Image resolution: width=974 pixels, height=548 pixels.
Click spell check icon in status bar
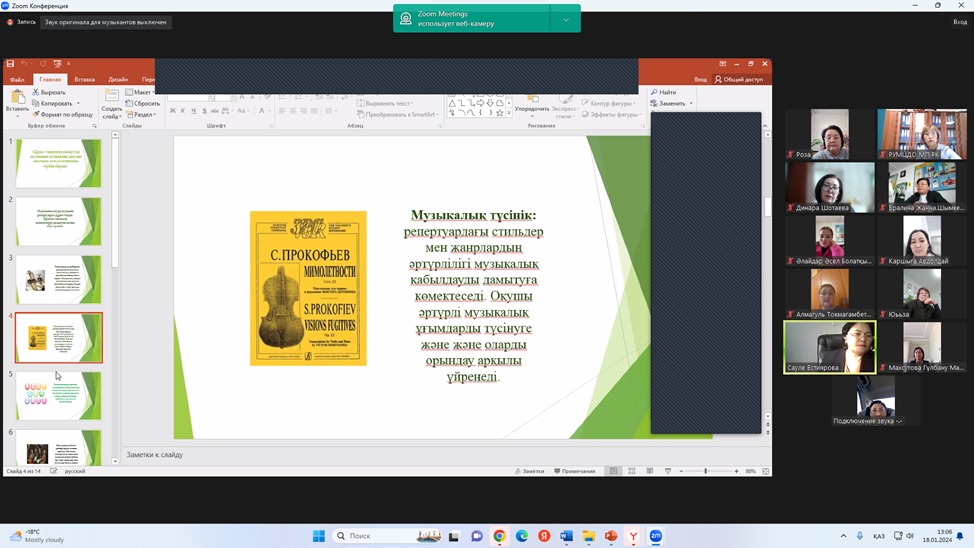53,471
